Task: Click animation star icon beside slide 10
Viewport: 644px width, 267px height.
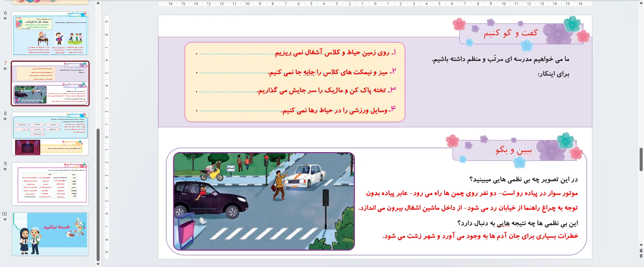Action: [x=5, y=219]
